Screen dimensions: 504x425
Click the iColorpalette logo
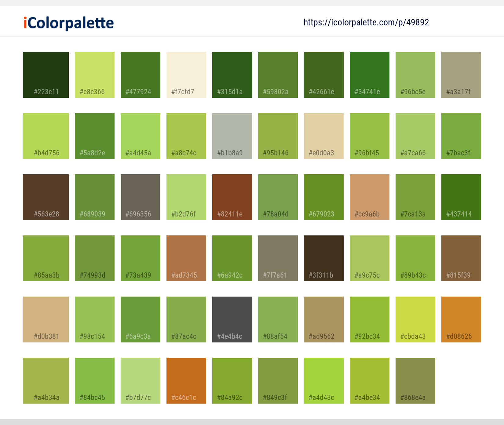click(69, 23)
